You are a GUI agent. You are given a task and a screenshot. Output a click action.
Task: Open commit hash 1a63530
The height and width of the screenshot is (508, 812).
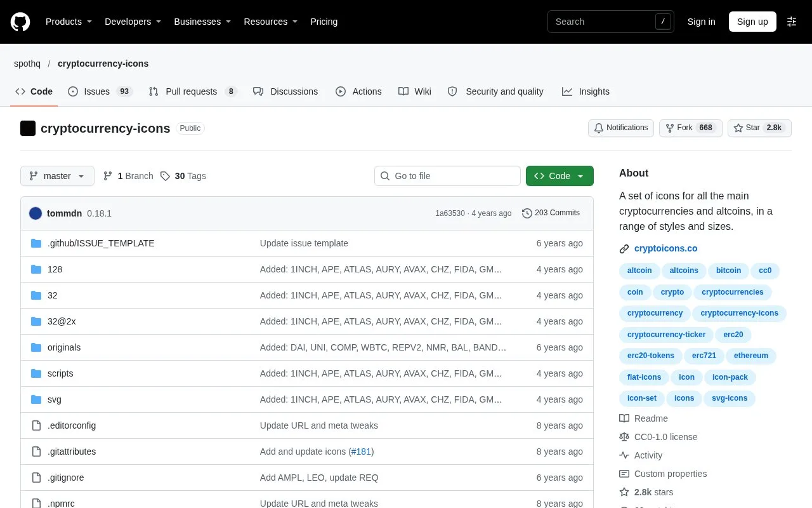click(450, 213)
